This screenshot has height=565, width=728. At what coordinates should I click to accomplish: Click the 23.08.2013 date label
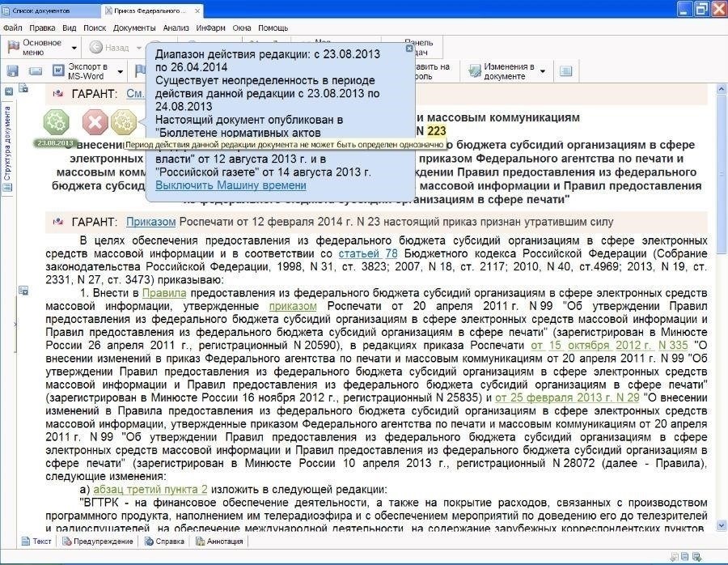pos(55,143)
